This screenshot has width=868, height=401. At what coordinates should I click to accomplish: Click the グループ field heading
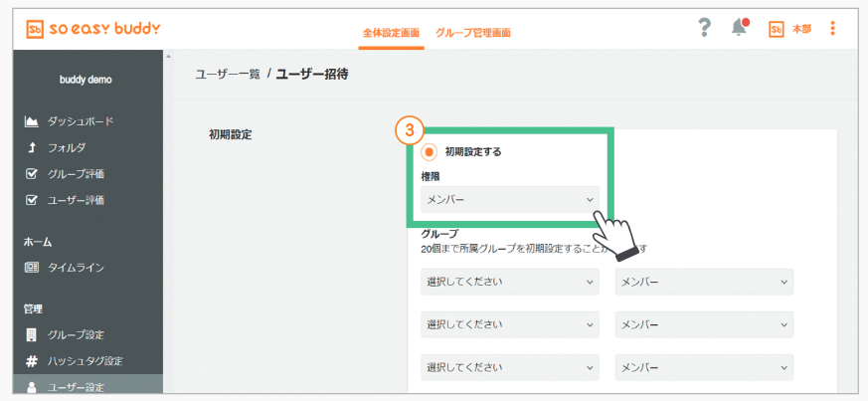(439, 234)
